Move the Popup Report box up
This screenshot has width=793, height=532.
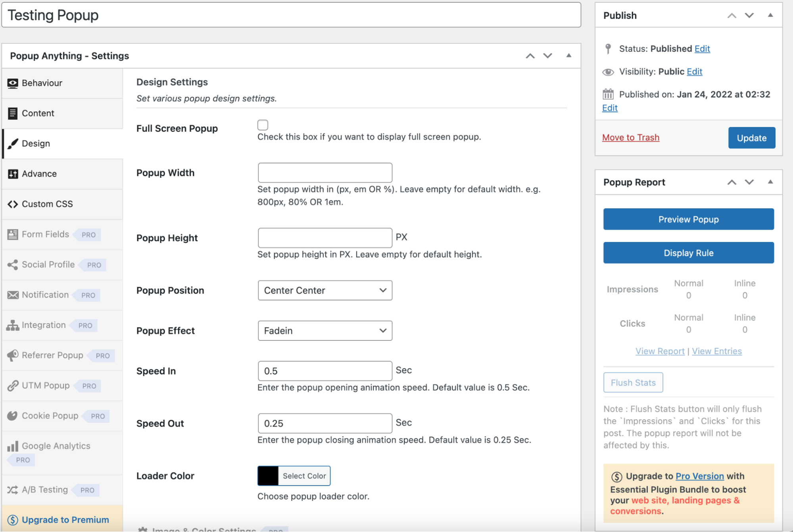click(x=732, y=182)
